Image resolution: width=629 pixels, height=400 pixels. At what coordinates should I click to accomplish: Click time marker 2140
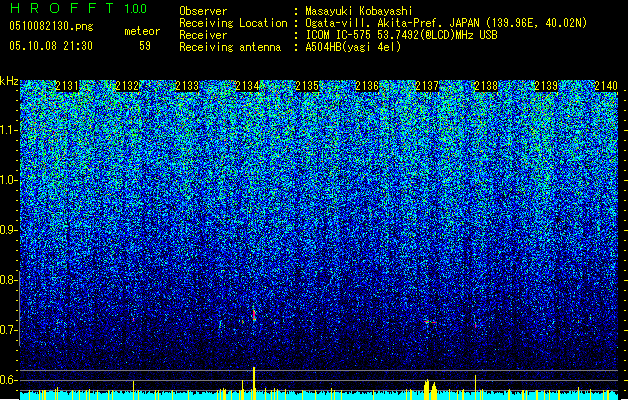(x=606, y=86)
